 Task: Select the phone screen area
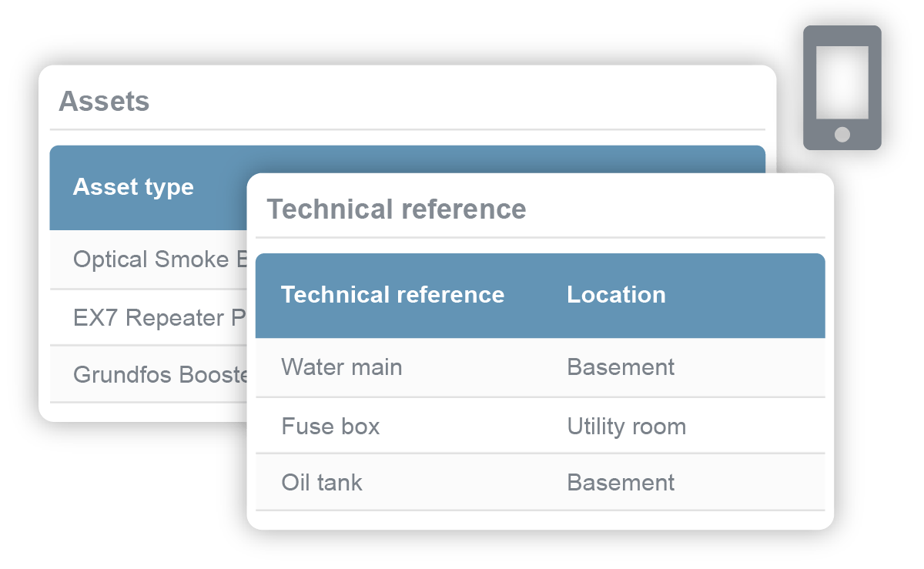[x=842, y=79]
